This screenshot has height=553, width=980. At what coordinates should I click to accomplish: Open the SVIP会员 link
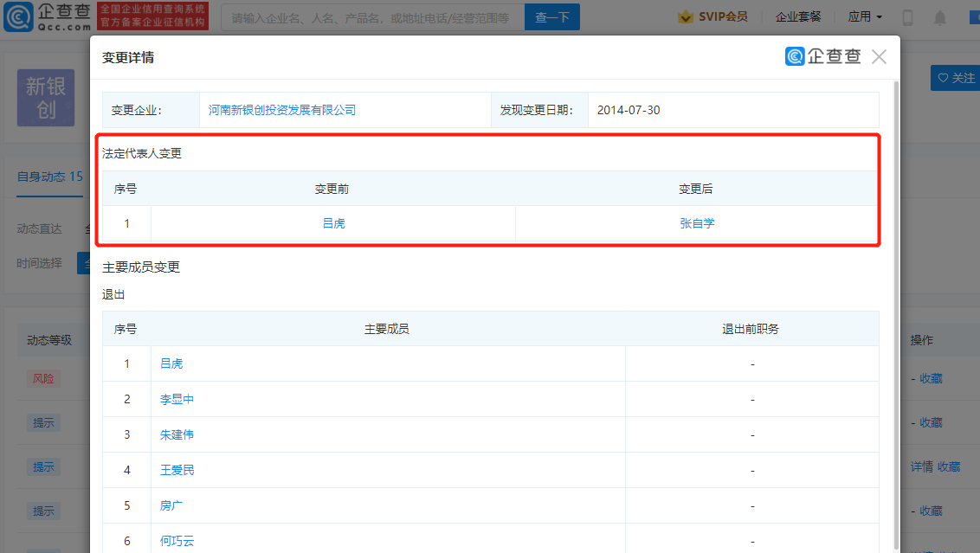click(723, 16)
